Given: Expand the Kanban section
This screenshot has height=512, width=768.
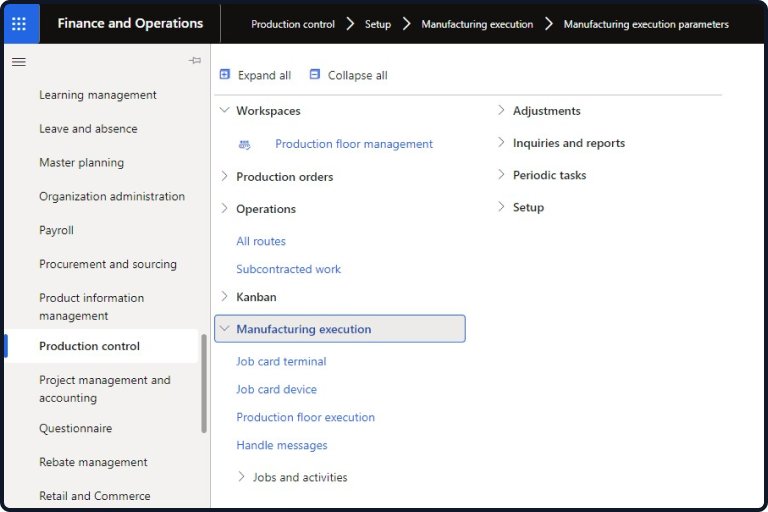Looking at the screenshot, I should 224,296.
